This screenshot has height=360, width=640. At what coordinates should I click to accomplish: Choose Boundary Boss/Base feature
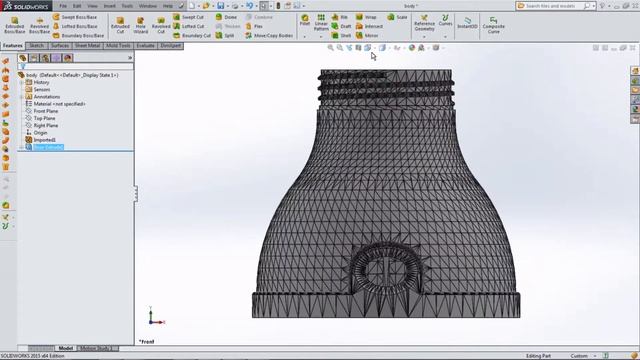78,36
